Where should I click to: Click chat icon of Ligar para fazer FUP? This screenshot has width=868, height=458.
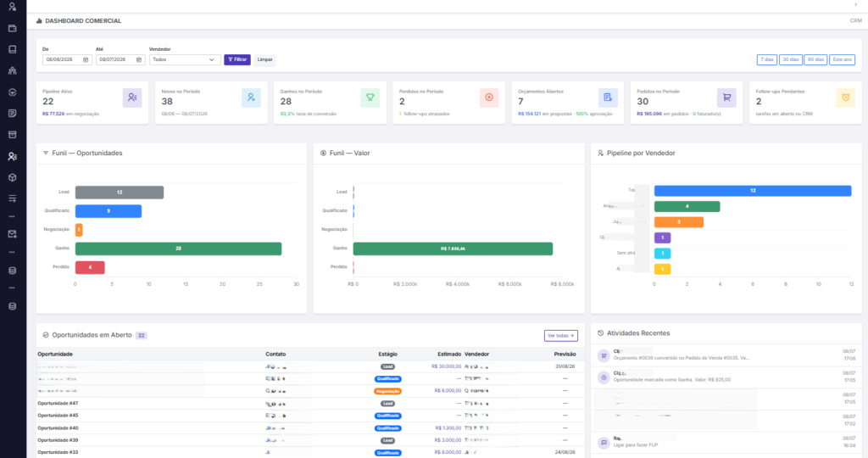[604, 443]
